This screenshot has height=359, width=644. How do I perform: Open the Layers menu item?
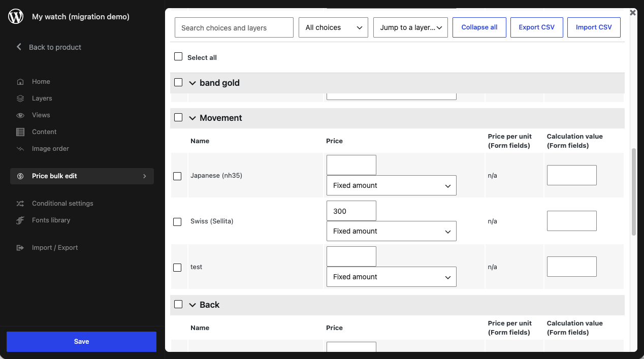click(42, 99)
